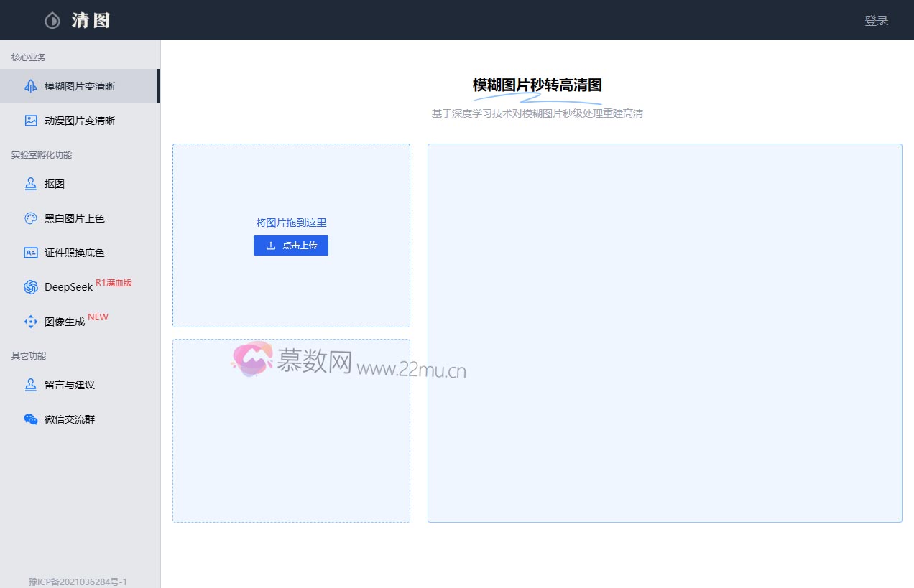Viewport: 914px width, 588px height.
Task: Click the DeepSeek swirl logo icon
Action: click(x=31, y=287)
